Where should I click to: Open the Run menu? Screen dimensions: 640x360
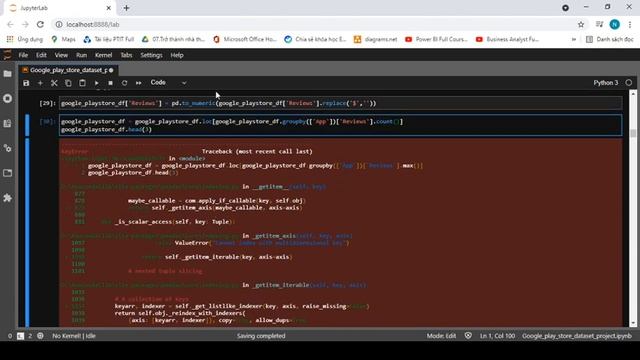[81, 55]
